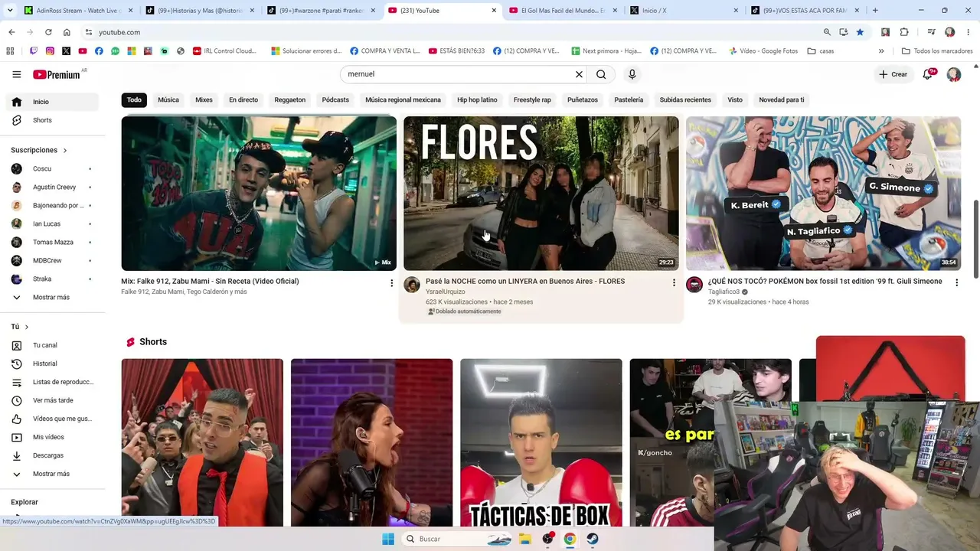Play the FLORES night video thumbnail

pos(541,193)
